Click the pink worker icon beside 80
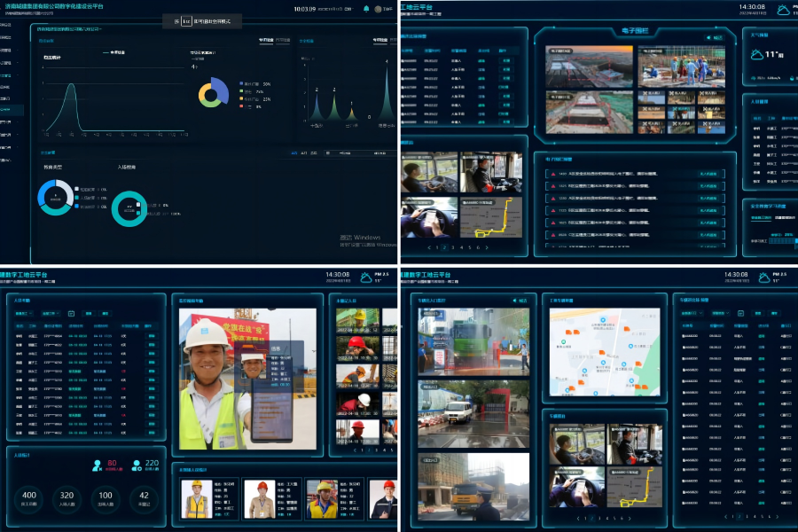 point(97,465)
